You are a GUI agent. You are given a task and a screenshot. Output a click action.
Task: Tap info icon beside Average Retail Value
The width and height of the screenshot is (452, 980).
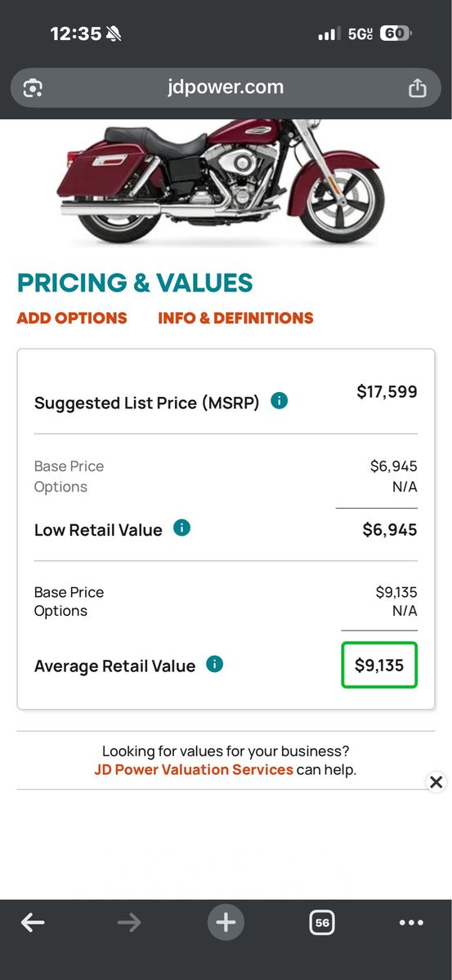[214, 664]
